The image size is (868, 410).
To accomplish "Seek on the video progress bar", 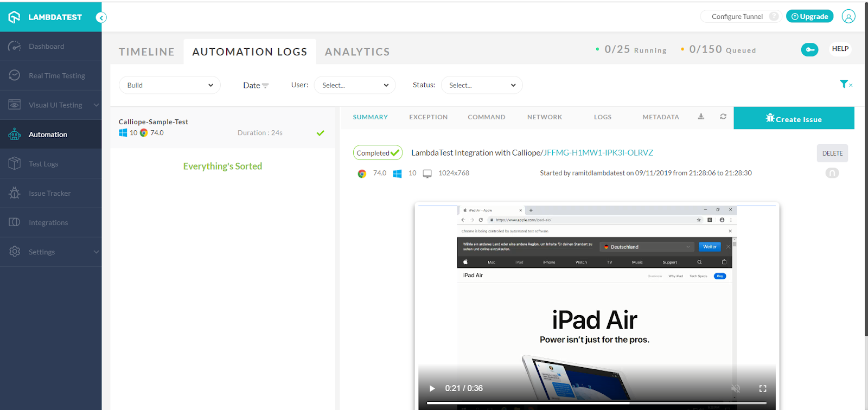I will point(597,403).
